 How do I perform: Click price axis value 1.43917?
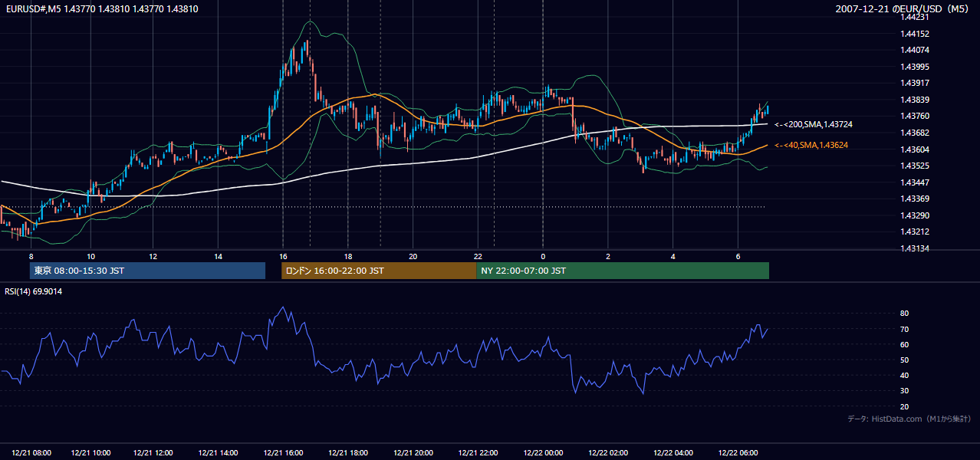click(x=915, y=83)
